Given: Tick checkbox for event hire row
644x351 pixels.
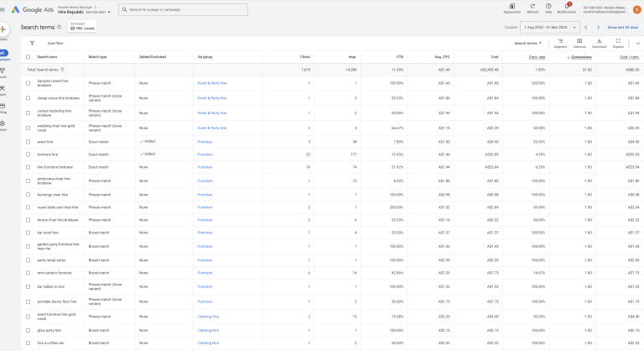Looking at the screenshot, I should click(28, 142).
